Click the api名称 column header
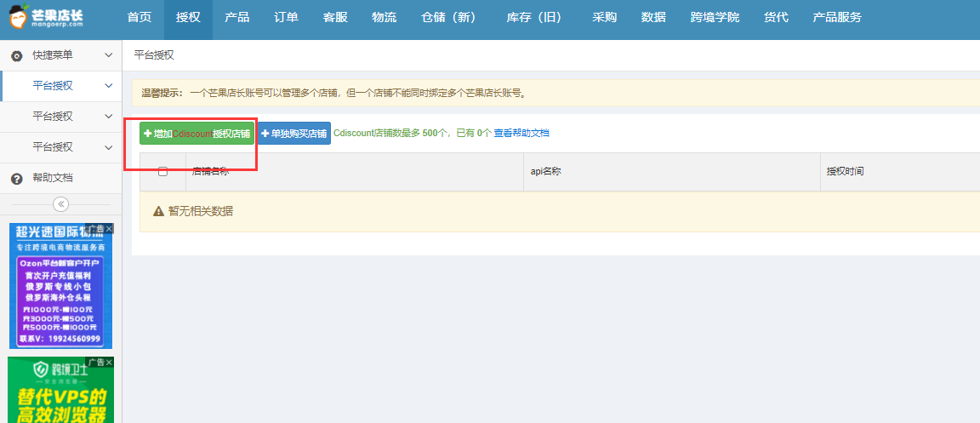 [x=545, y=171]
